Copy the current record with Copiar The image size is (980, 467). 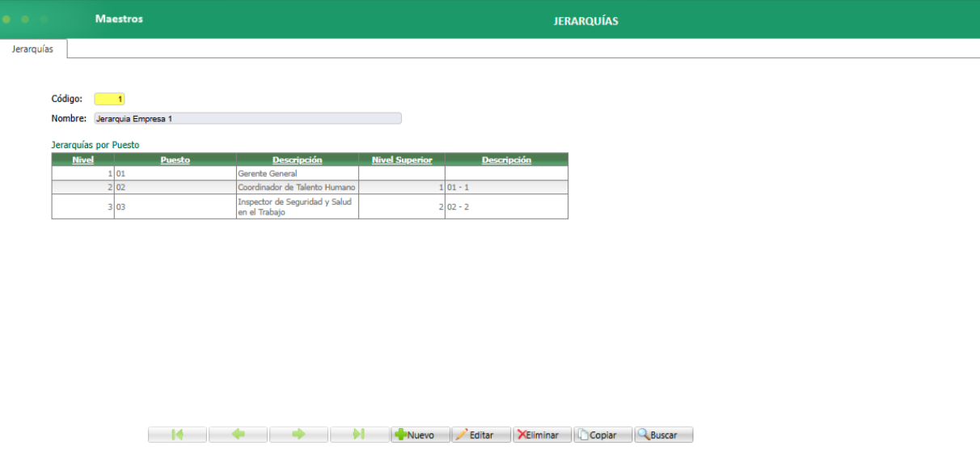point(602,434)
